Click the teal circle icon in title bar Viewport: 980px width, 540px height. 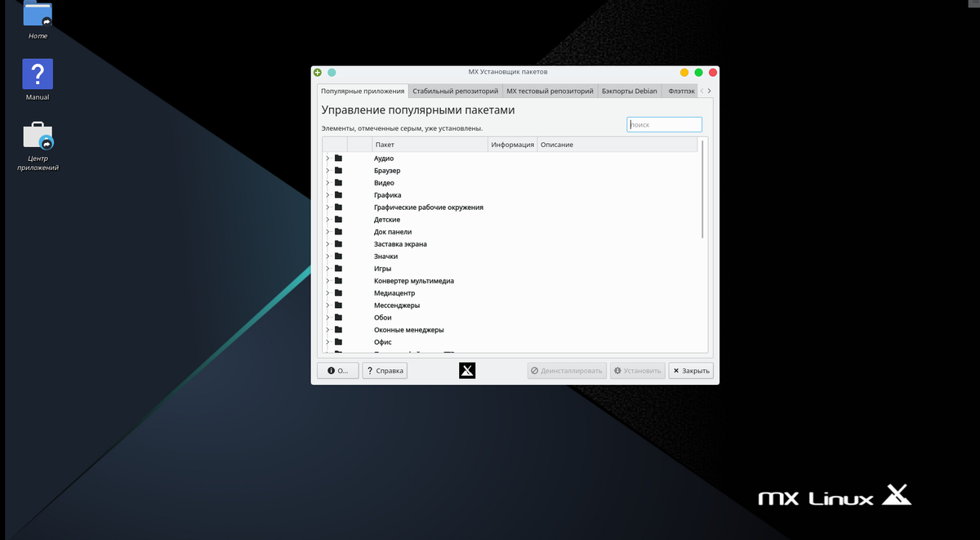(332, 73)
